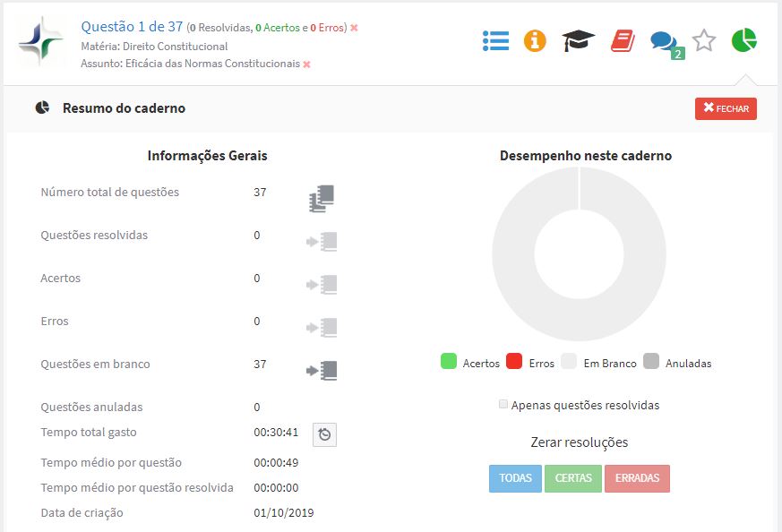Open the question list icon
The height and width of the screenshot is (532, 782).
(495, 40)
